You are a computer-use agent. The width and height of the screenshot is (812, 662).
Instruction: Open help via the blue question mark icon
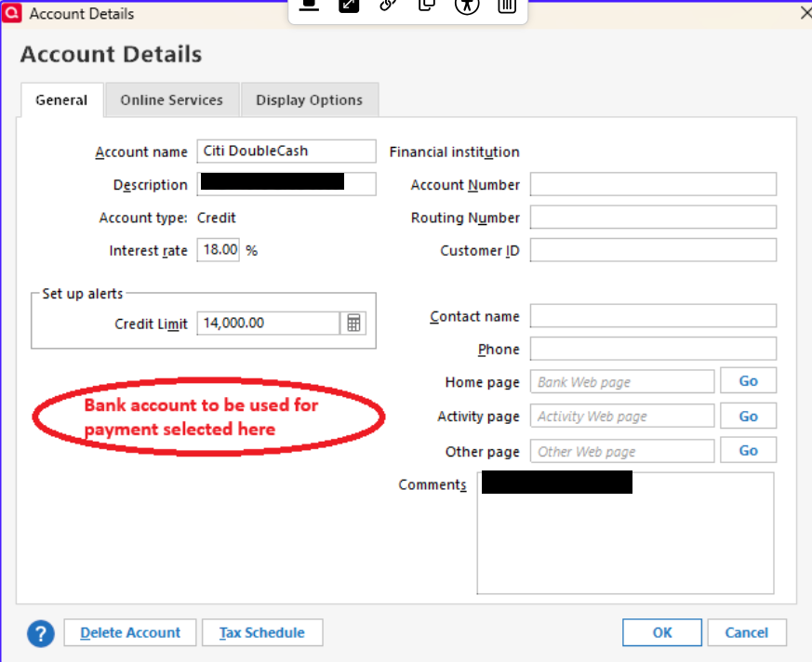click(41, 633)
